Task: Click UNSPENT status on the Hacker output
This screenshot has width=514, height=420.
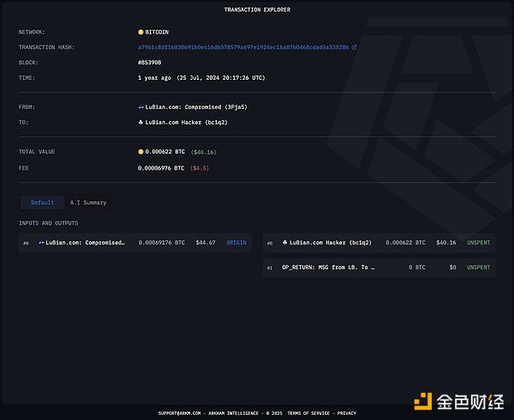Action: click(479, 243)
